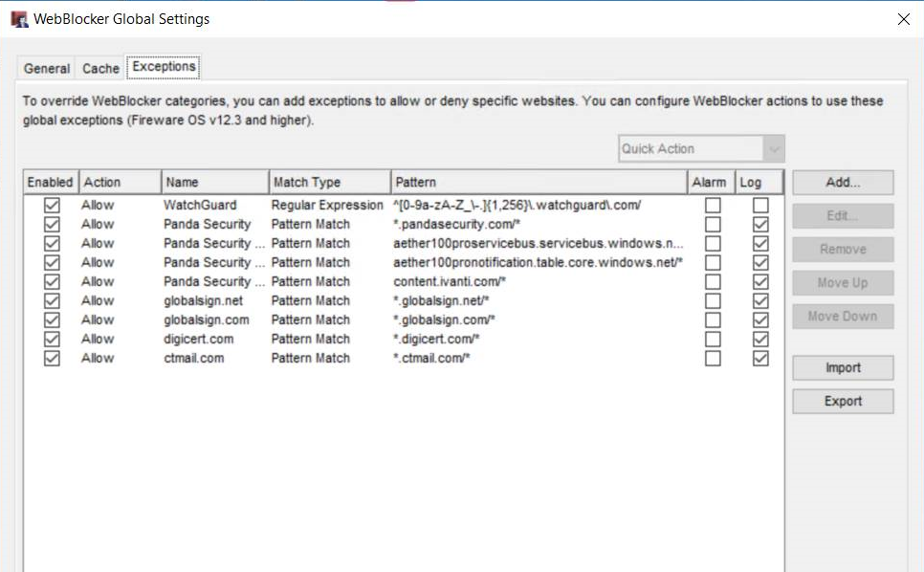This screenshot has height=572, width=924.
Task: Click the Edit button
Action: tap(842, 216)
